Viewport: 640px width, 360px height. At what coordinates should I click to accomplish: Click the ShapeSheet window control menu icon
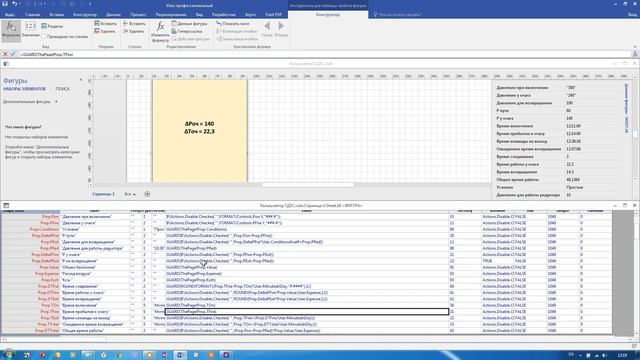(6, 205)
